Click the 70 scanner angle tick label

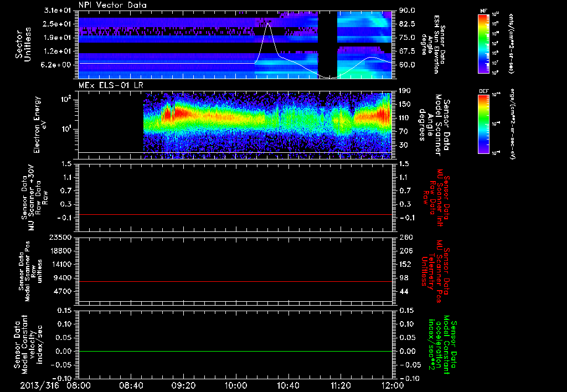click(404, 132)
